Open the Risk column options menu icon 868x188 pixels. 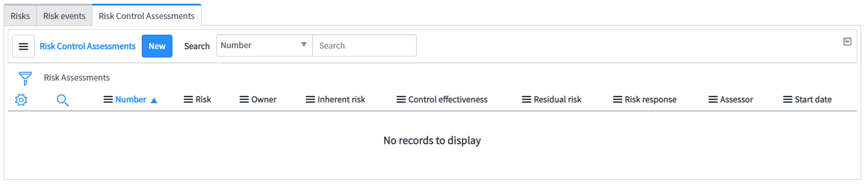coord(188,100)
